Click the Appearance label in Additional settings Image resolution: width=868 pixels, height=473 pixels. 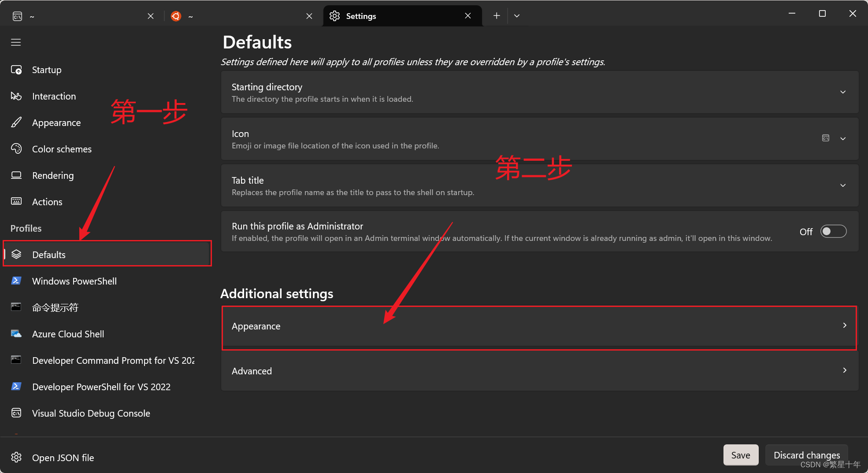point(256,326)
